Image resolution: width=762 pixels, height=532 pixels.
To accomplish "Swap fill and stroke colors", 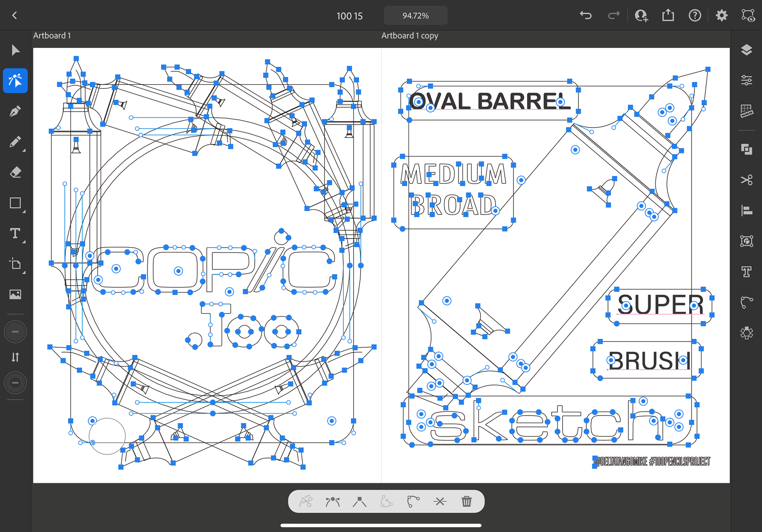I will [x=15, y=357].
